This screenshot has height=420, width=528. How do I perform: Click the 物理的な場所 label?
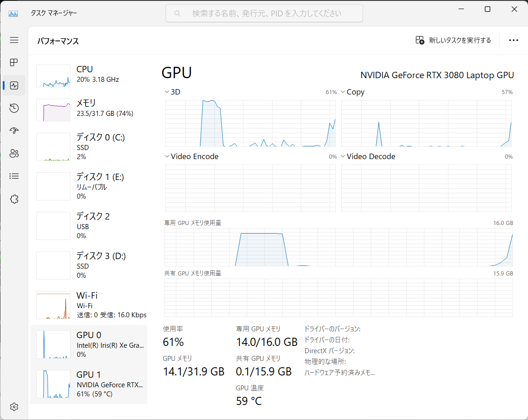(x=325, y=362)
